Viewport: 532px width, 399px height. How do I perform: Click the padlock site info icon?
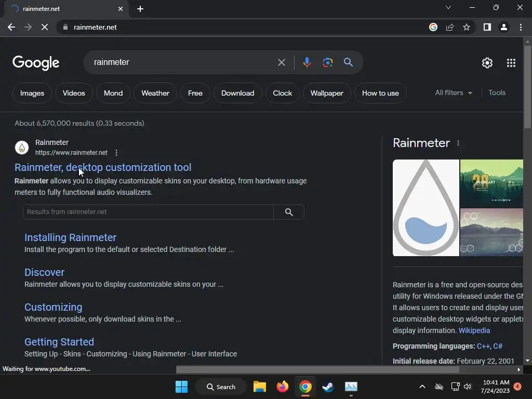click(x=65, y=27)
